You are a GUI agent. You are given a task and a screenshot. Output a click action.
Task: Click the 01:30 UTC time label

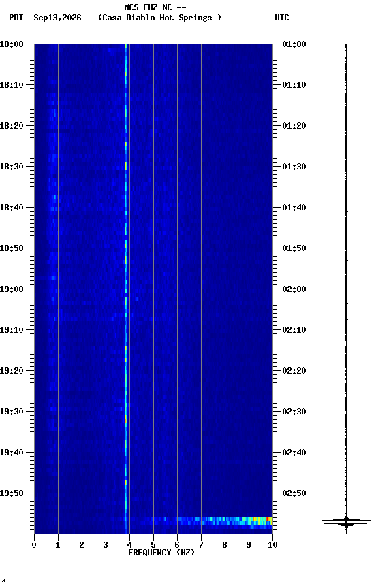click(x=294, y=167)
